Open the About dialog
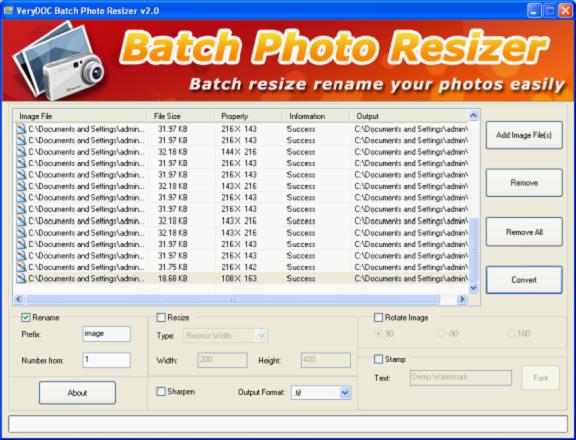The image size is (576, 440). point(77,393)
